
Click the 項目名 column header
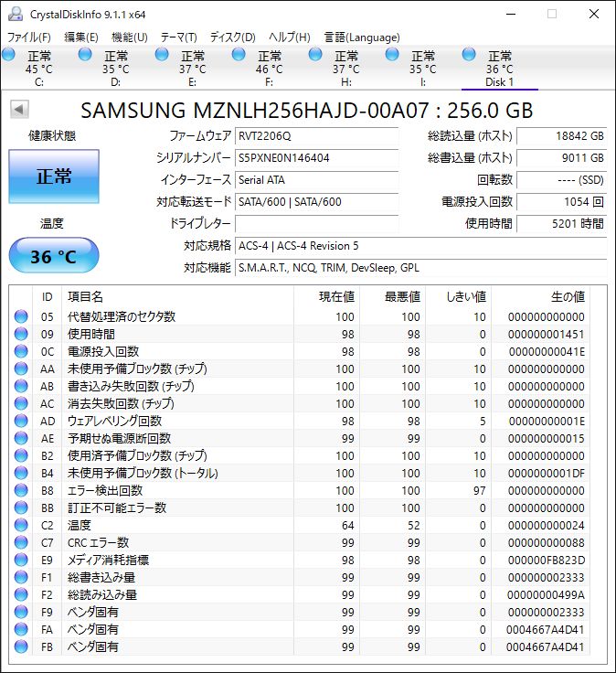tap(177, 296)
